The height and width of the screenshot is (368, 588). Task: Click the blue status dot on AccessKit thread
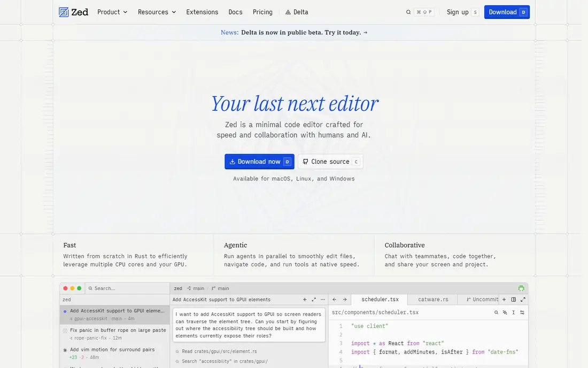(65, 311)
